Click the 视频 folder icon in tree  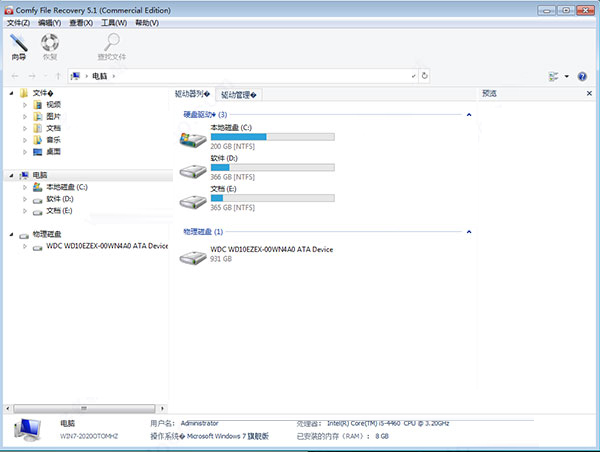(x=38, y=105)
